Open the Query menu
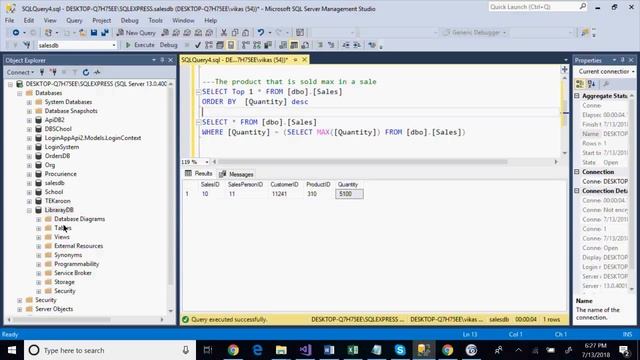 click(74, 20)
